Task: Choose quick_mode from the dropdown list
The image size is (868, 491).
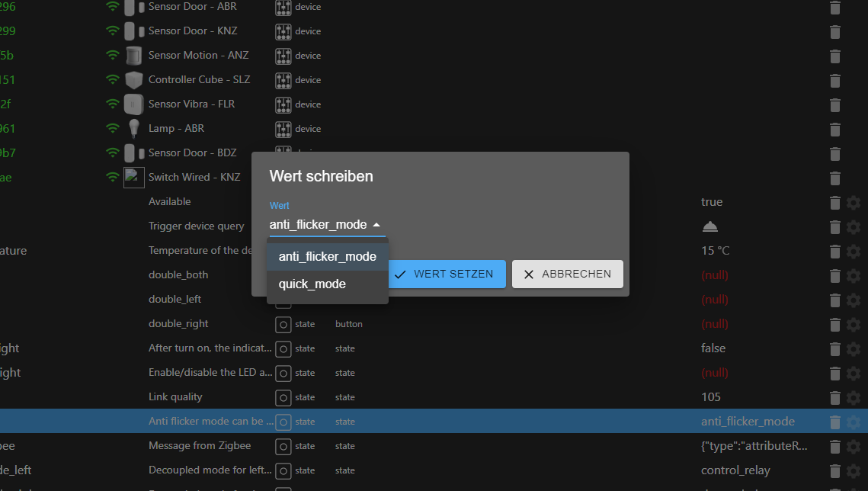Action: [327, 284]
